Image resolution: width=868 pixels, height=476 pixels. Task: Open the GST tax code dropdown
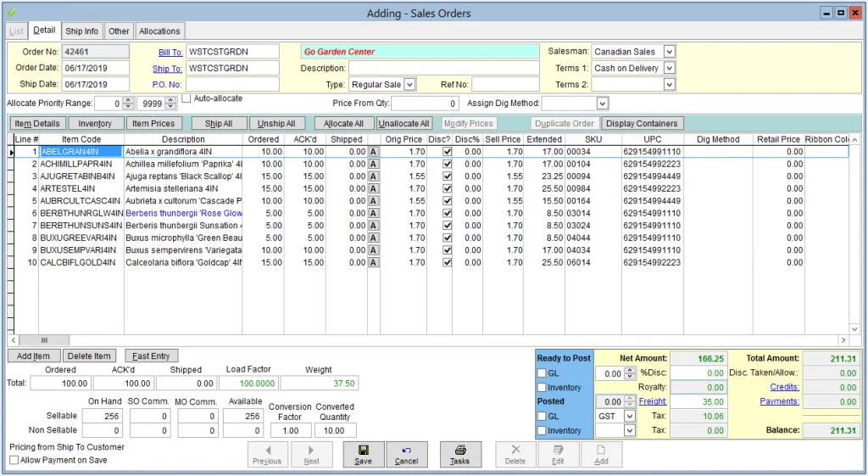[630, 416]
